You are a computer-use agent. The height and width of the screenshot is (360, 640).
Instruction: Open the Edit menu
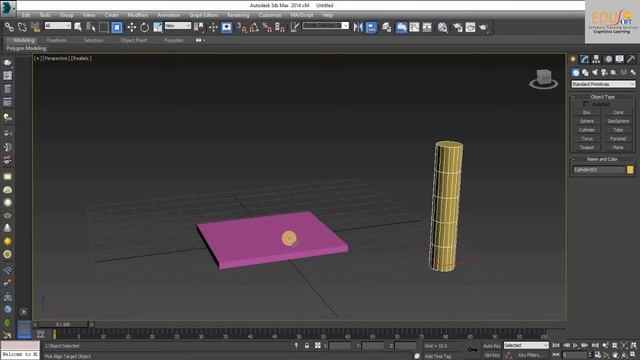(26, 15)
